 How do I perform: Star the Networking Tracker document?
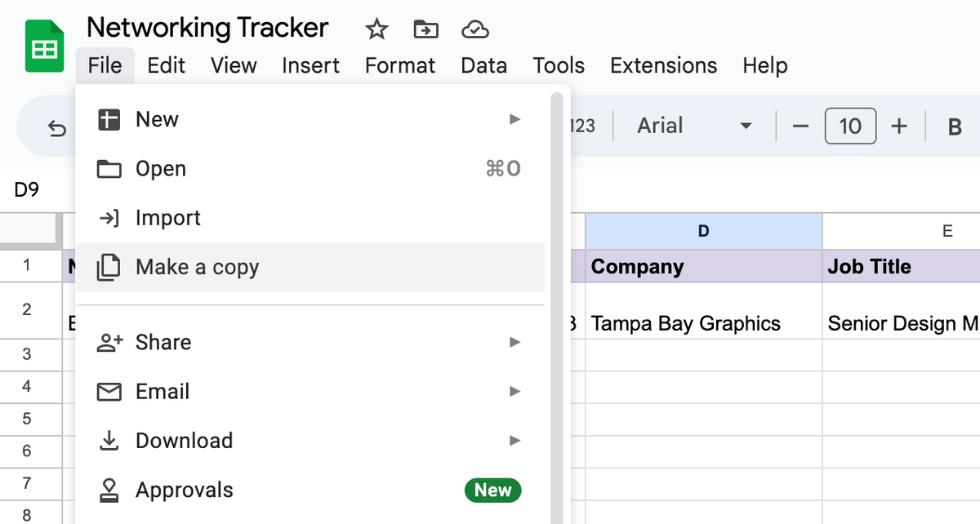[376, 30]
